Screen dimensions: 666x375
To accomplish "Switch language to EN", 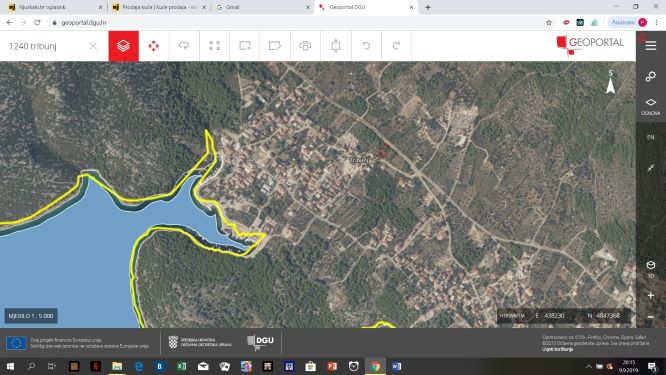I will pos(651,137).
